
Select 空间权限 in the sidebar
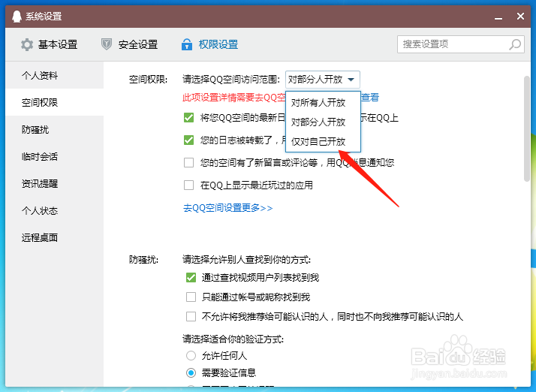point(54,102)
